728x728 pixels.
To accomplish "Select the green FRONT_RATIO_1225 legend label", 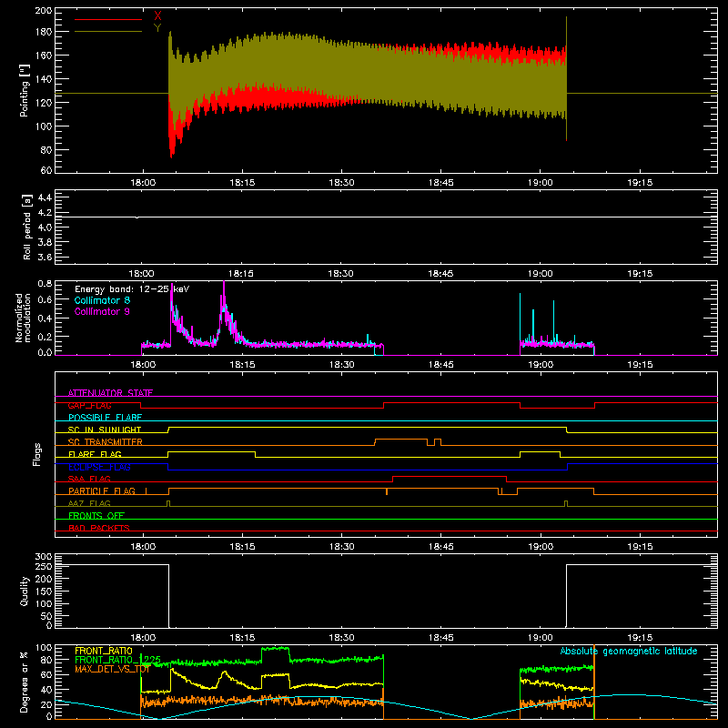I will 117,660.
